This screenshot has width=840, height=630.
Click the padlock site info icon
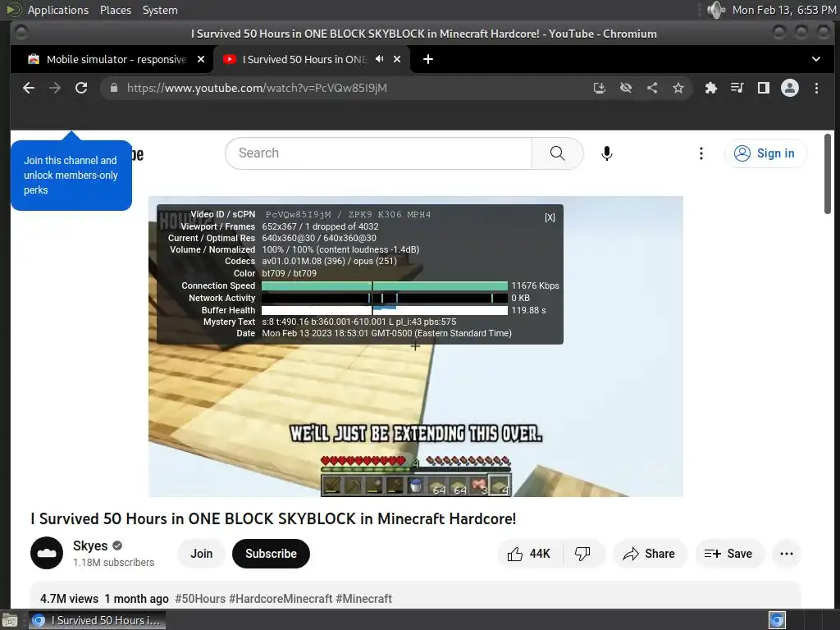click(x=114, y=88)
